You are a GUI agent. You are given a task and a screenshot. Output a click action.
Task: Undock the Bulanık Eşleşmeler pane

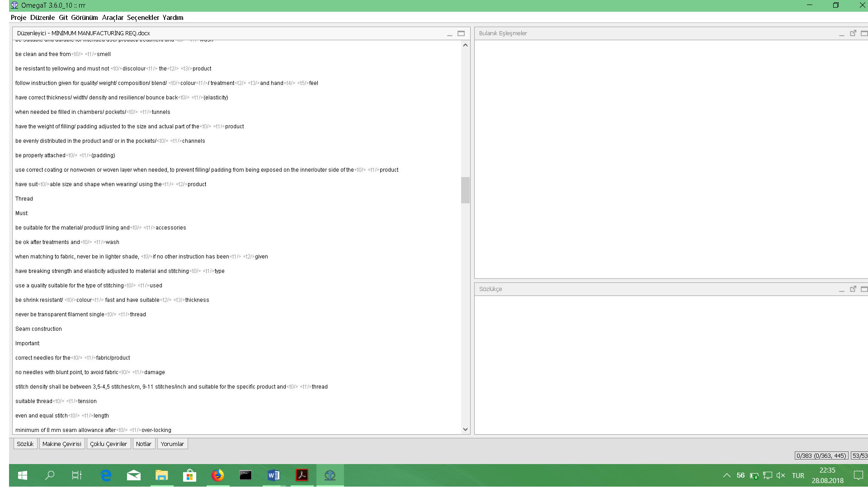853,33
